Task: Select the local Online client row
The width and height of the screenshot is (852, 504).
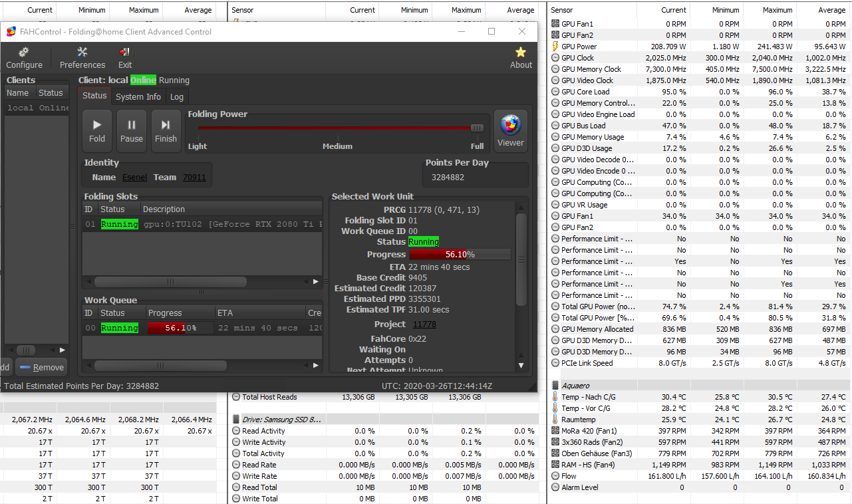Action: pos(37,108)
